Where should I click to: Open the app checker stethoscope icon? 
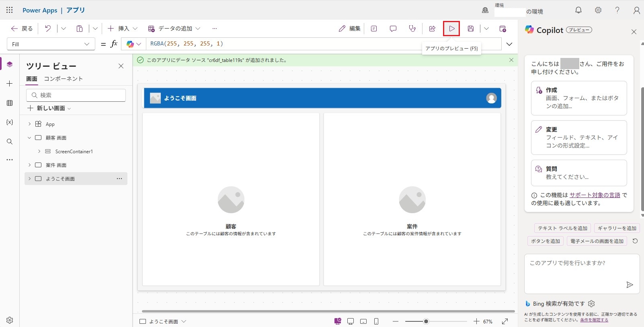(412, 29)
